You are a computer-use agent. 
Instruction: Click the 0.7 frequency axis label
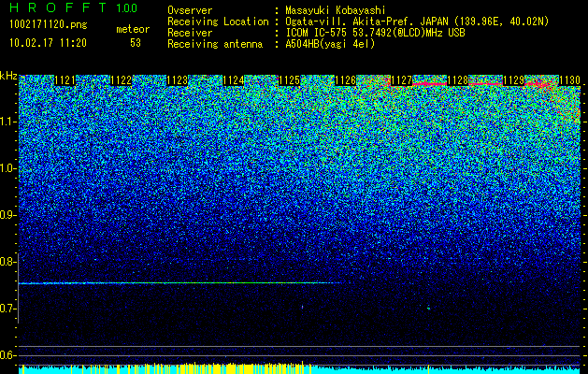point(8,309)
